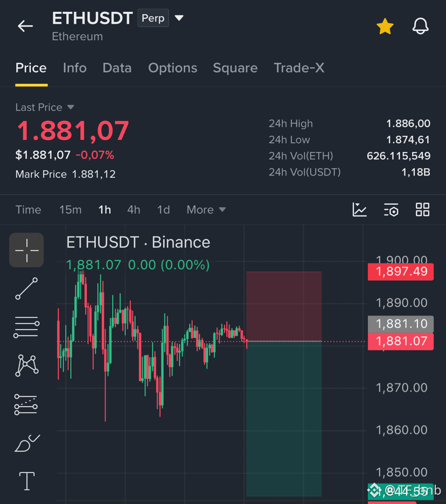Click the 24h Low value 1.874,61

(x=408, y=140)
